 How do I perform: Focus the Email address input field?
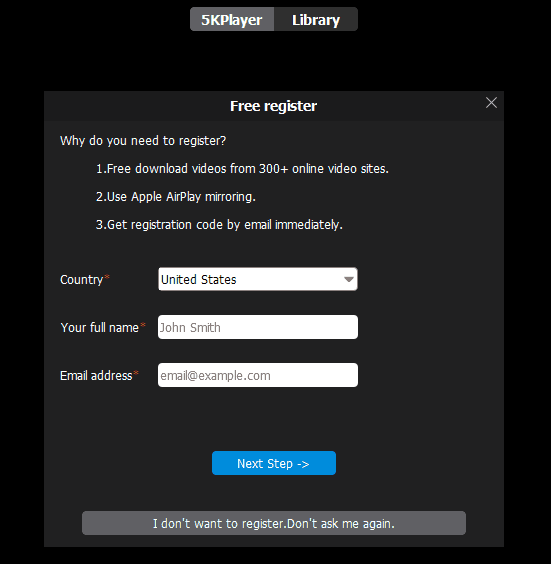coord(258,375)
